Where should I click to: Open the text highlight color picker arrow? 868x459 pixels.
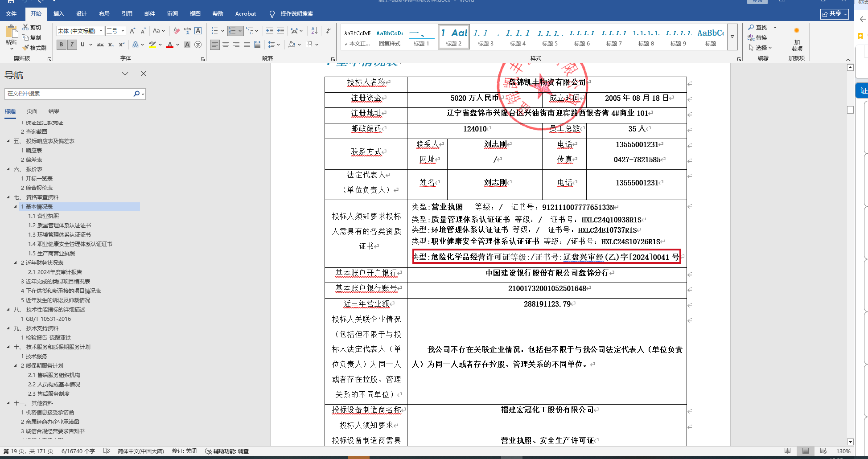pyautogui.click(x=160, y=45)
